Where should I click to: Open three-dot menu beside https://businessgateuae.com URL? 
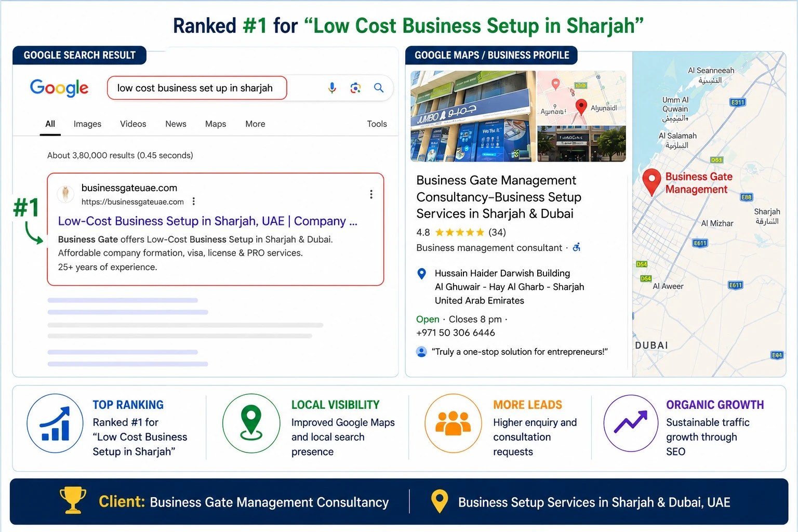pos(194,202)
